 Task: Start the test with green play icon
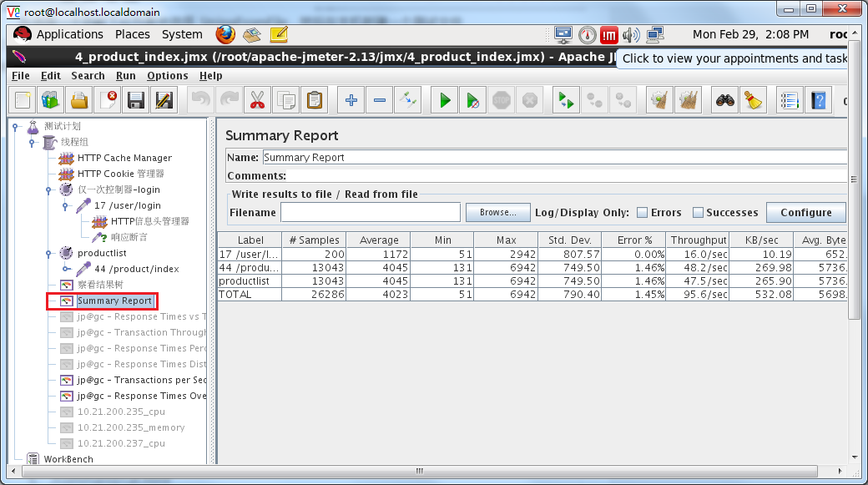(x=445, y=100)
